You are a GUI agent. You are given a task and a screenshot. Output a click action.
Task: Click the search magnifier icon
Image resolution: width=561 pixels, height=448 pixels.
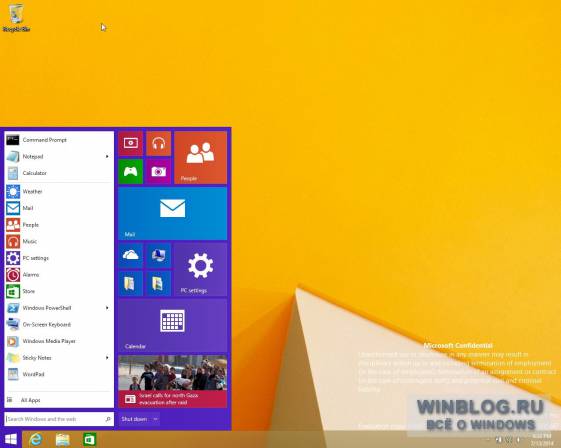tap(108, 419)
